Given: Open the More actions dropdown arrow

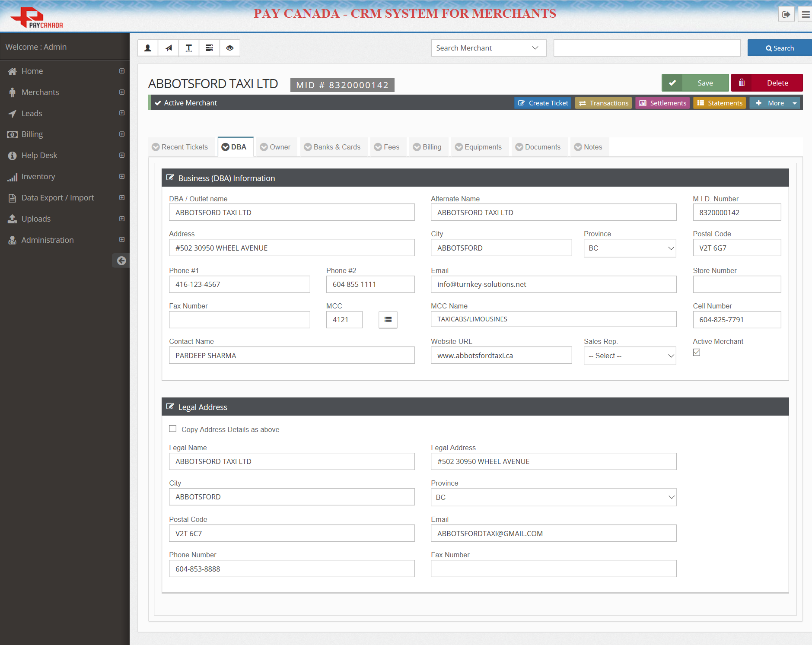Looking at the screenshot, I should click(x=794, y=103).
